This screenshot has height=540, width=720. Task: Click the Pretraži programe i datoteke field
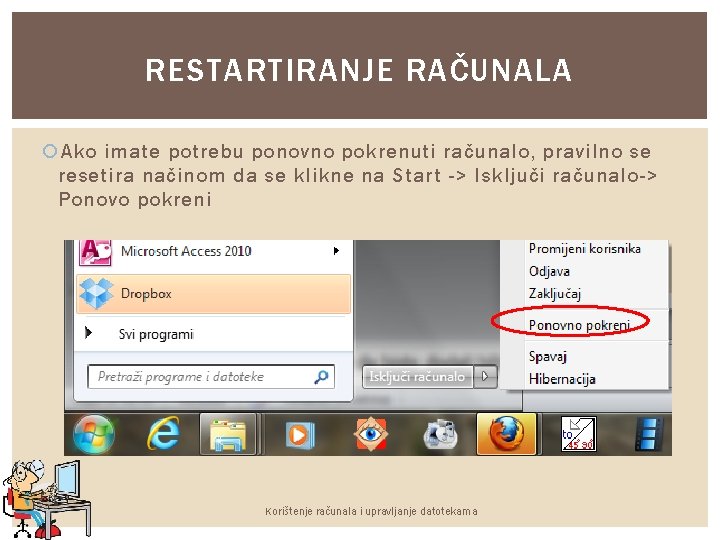(211, 377)
